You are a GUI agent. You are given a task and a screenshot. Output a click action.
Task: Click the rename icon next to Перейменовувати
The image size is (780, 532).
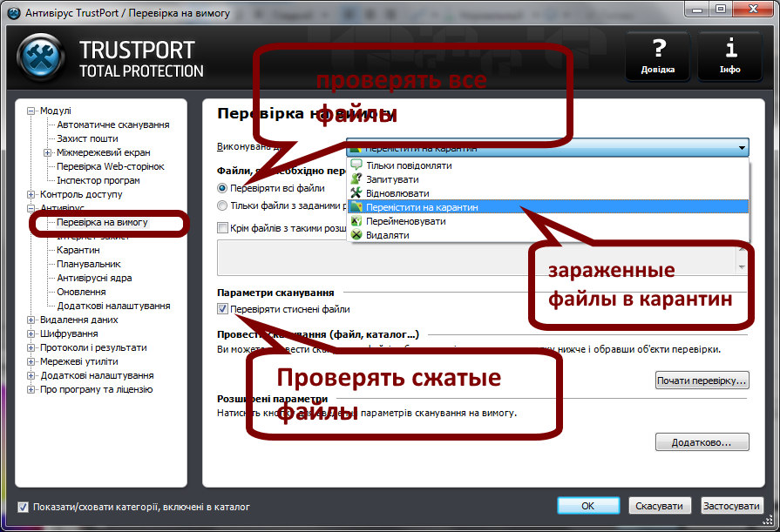pyautogui.click(x=357, y=221)
